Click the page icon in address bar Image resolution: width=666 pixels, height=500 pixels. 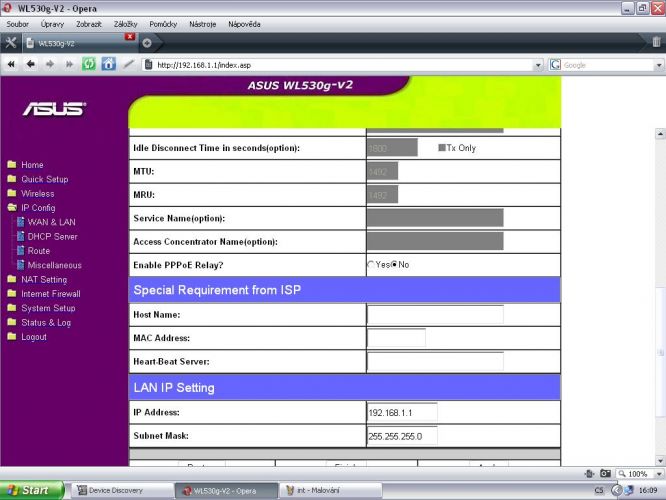point(149,65)
